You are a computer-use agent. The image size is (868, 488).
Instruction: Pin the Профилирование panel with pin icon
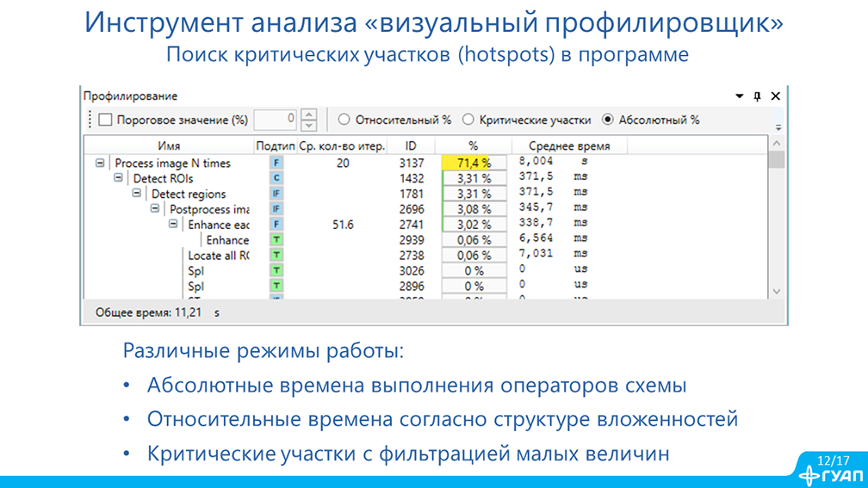pyautogui.click(x=757, y=96)
